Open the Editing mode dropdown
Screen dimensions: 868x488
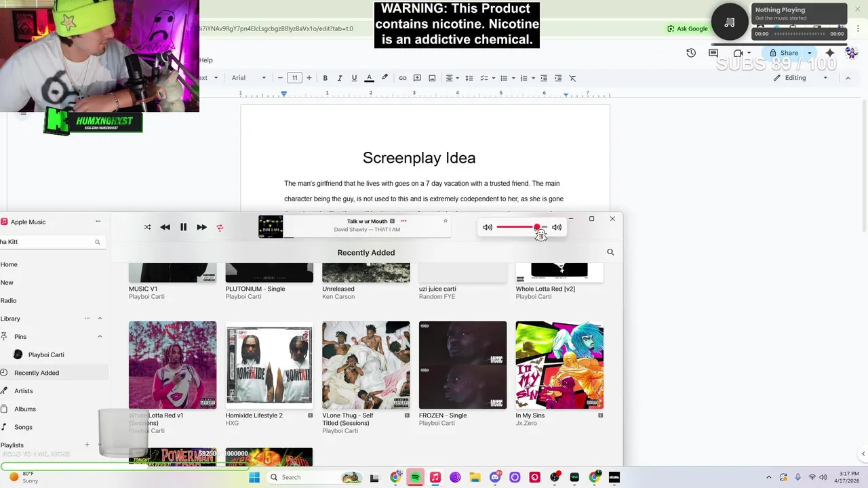[x=802, y=78]
